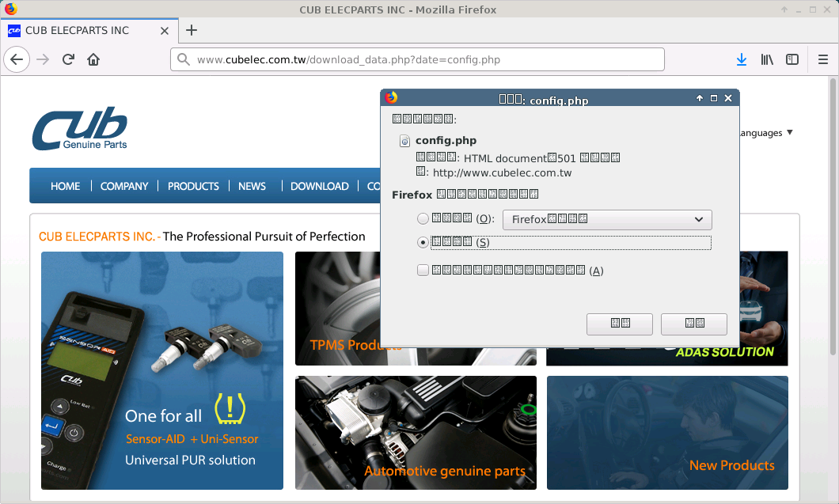Image resolution: width=839 pixels, height=504 pixels.
Task: Open the TPMS Products image tile
Action: [337, 309]
